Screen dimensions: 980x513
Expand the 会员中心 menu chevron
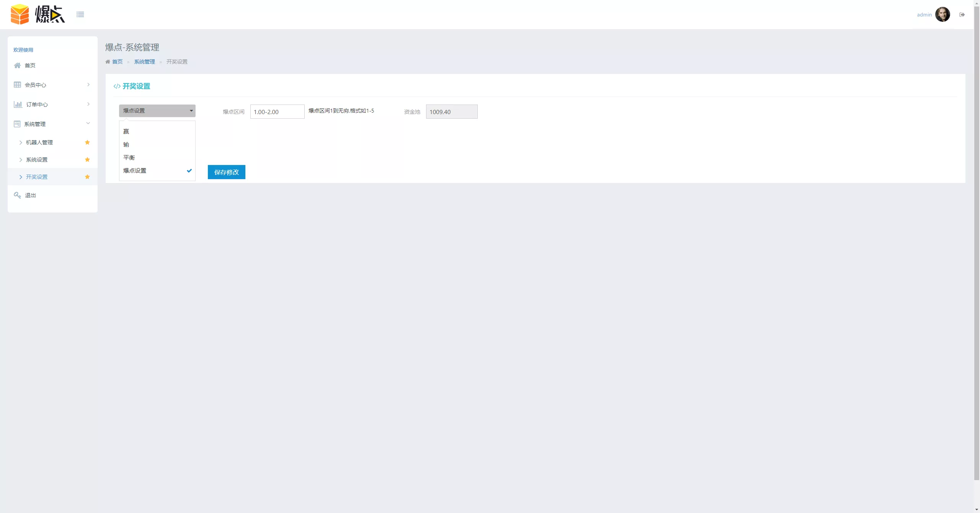pyautogui.click(x=88, y=85)
